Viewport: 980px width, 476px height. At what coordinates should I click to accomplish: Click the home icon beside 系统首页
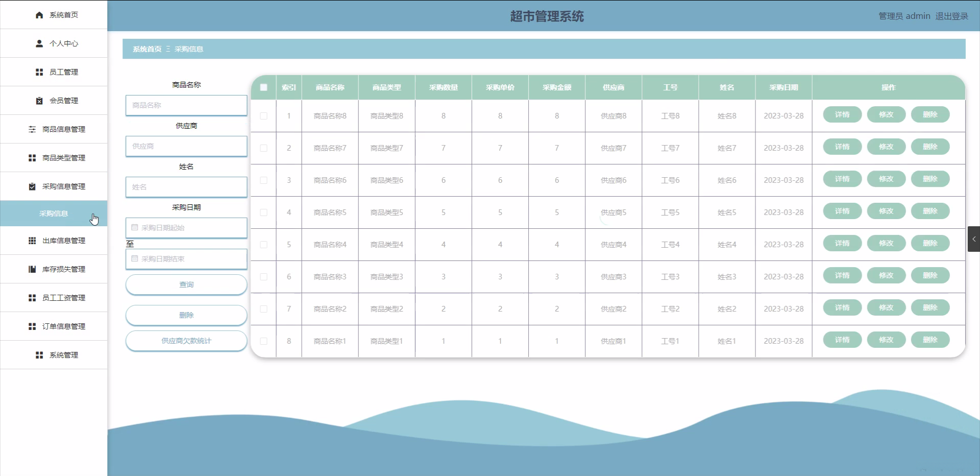(x=39, y=15)
